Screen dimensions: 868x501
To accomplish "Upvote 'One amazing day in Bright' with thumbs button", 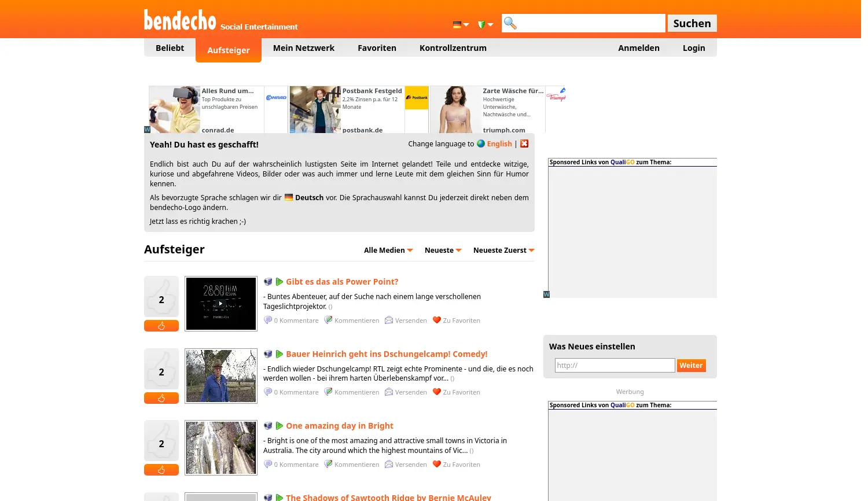I will [161, 470].
